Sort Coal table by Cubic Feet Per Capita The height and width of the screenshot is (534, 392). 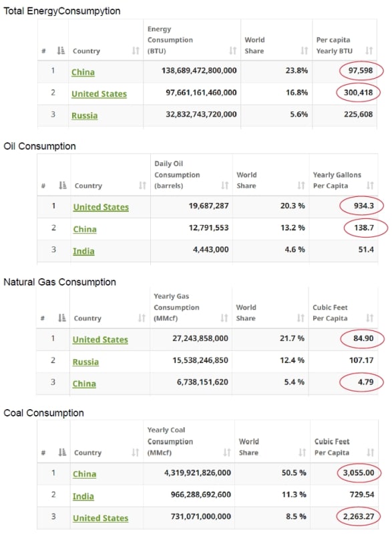[x=370, y=453]
